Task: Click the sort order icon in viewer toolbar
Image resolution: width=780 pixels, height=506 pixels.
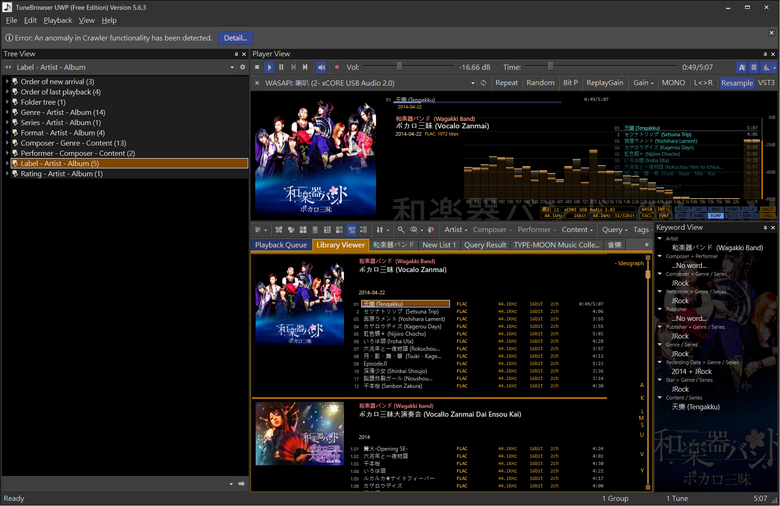Action: [x=382, y=230]
